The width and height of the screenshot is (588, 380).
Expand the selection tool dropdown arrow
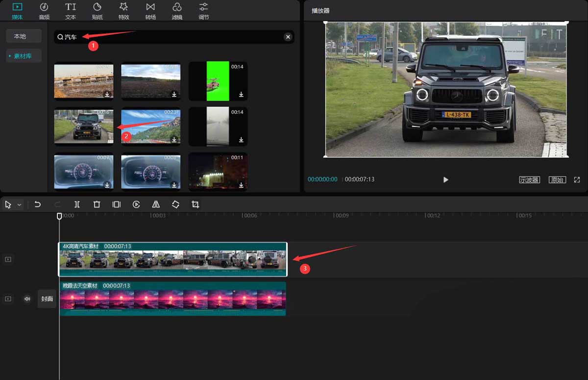pos(20,204)
